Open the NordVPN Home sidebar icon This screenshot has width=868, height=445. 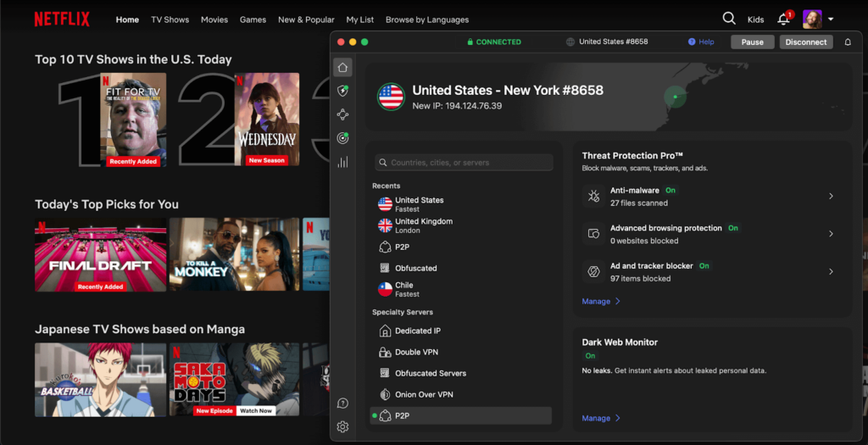tap(342, 68)
